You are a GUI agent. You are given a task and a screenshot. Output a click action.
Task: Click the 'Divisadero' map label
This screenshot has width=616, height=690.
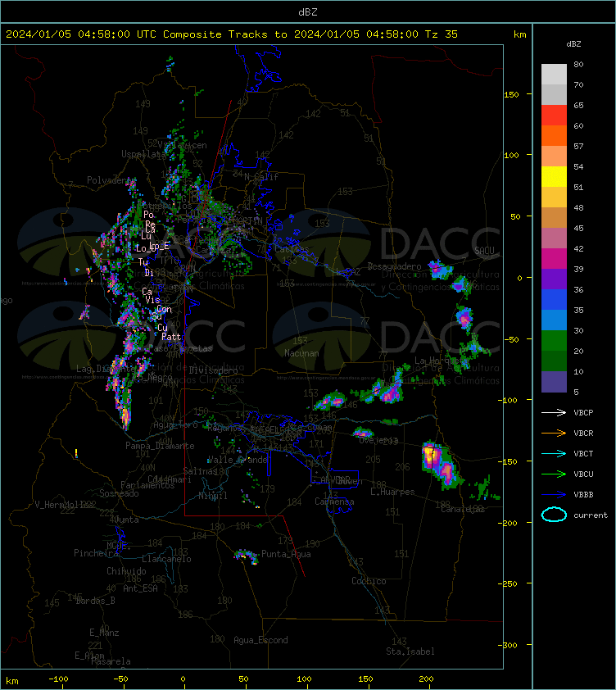[214, 370]
